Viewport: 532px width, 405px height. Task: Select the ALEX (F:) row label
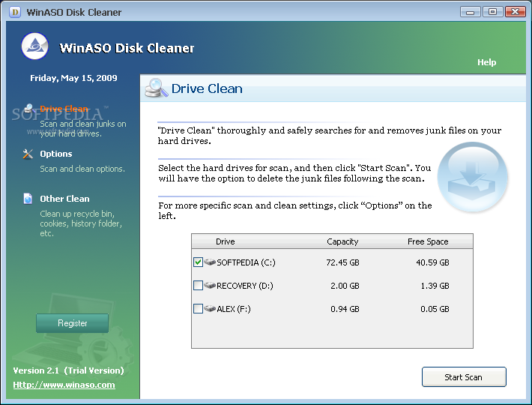point(234,309)
